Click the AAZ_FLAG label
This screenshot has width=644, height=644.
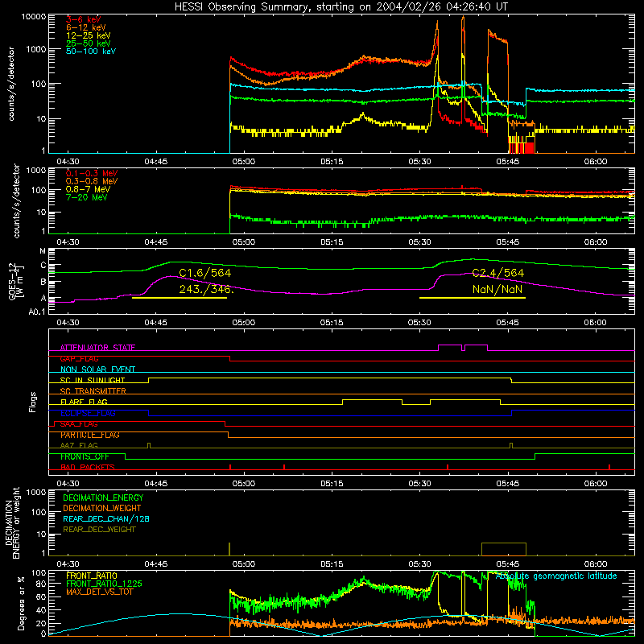79,445
